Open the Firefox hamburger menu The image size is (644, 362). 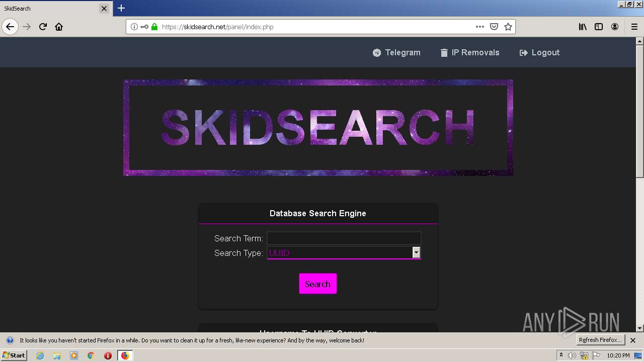coord(634,27)
